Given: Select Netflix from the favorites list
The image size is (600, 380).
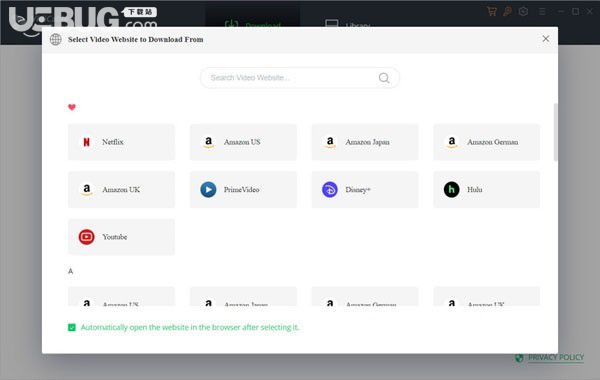Looking at the screenshot, I should click(121, 142).
